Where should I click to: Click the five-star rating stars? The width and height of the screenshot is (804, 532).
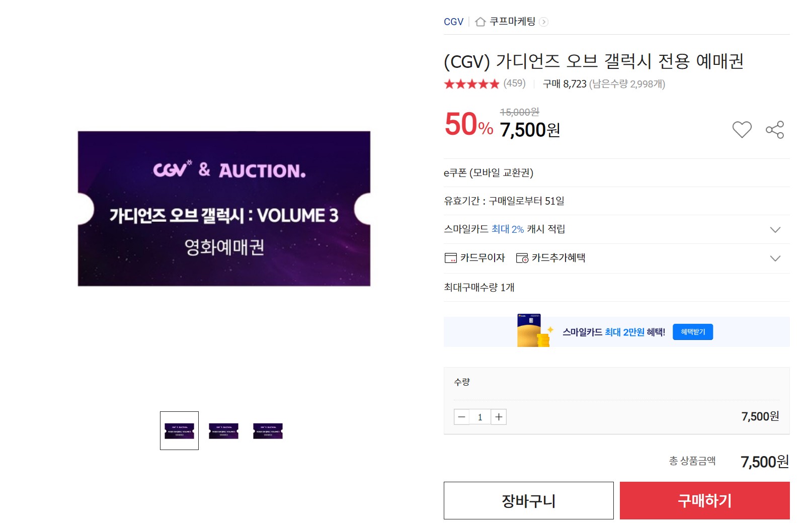(471, 84)
